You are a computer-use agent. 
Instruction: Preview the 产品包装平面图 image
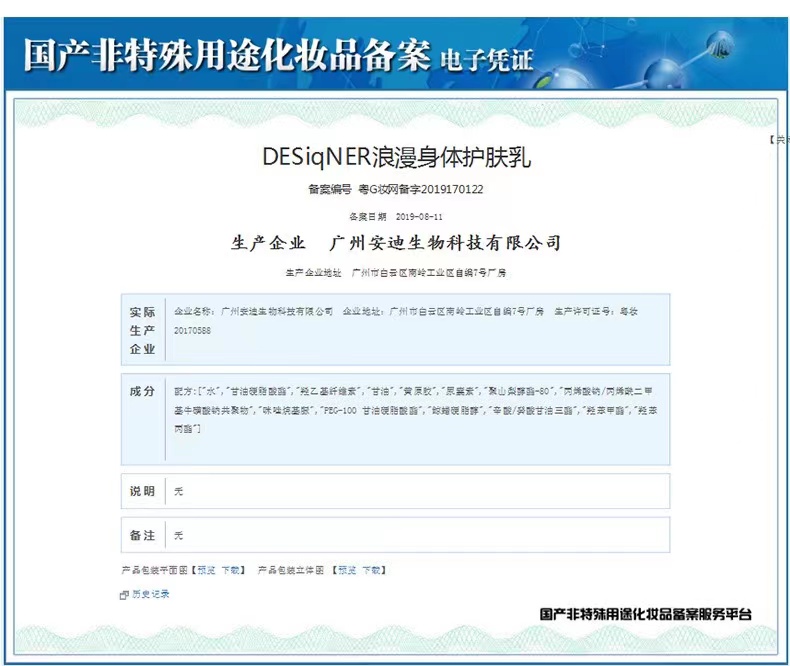(x=206, y=570)
